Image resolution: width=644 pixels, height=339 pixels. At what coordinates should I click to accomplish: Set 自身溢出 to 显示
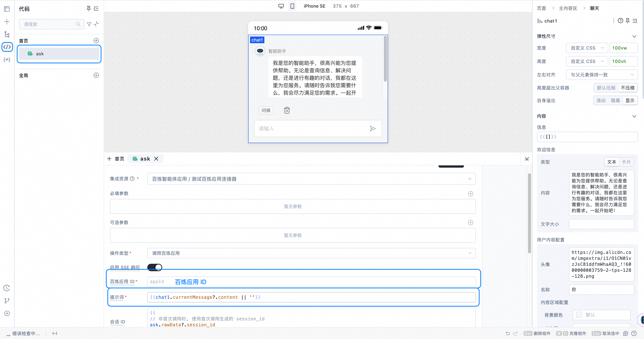[630, 100]
